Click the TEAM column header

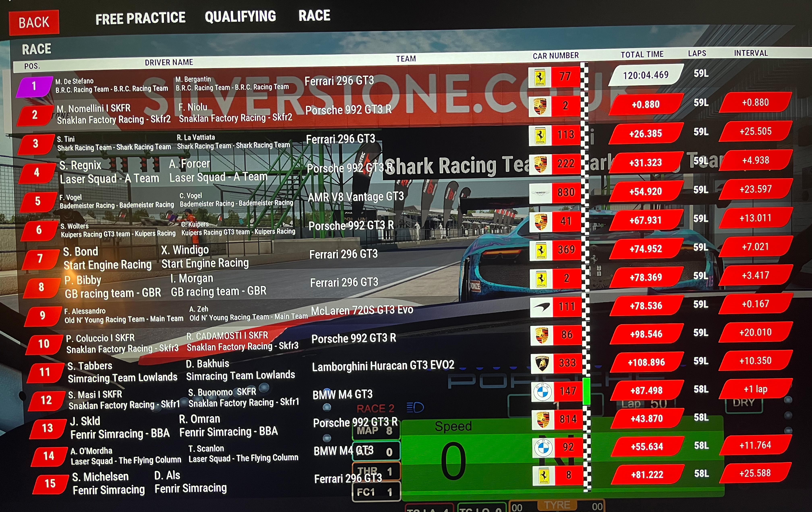point(406,59)
